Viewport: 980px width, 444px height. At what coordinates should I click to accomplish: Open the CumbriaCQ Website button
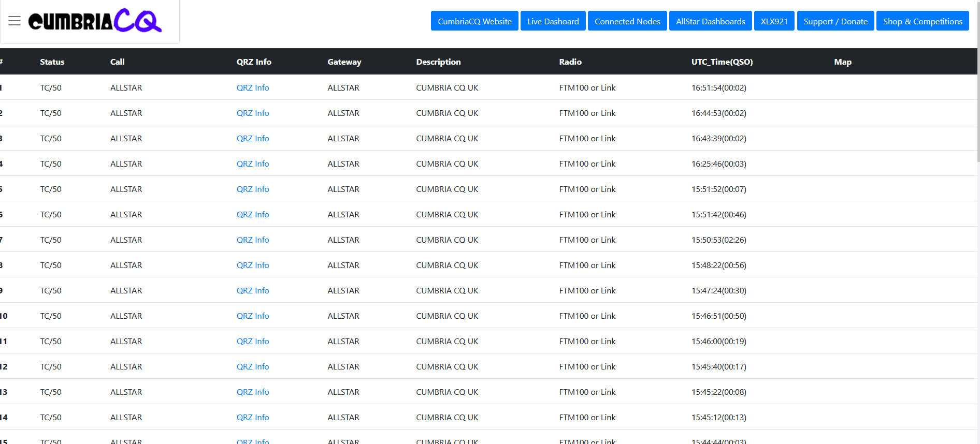[474, 21]
